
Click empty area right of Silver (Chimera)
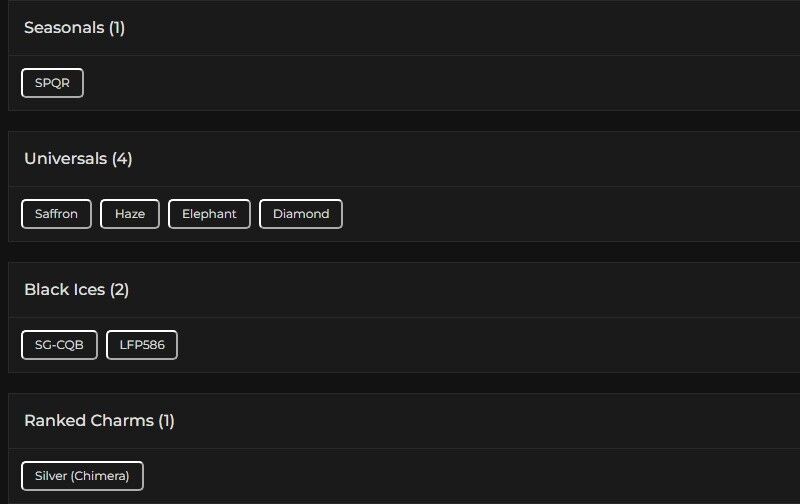pyautogui.click(x=450, y=476)
